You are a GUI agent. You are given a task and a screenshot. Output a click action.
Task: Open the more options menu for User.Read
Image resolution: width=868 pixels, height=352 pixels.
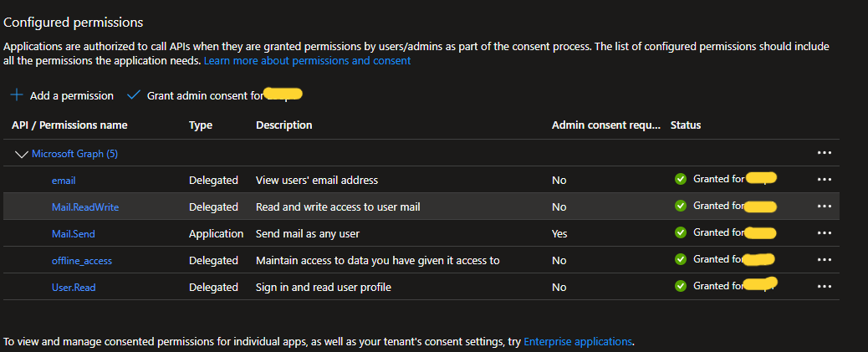coord(825,287)
